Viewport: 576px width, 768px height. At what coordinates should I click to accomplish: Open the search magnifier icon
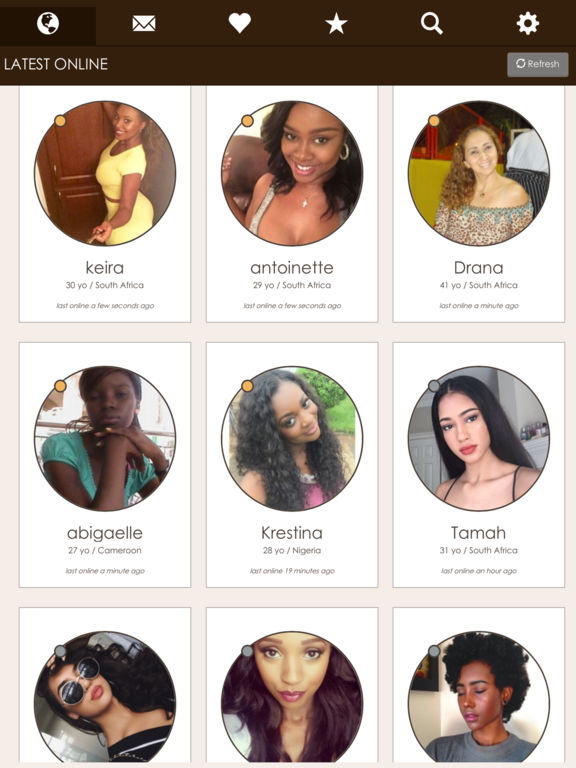click(x=432, y=23)
